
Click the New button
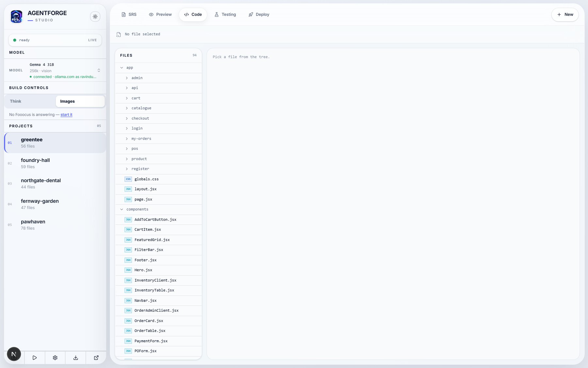(565, 14)
